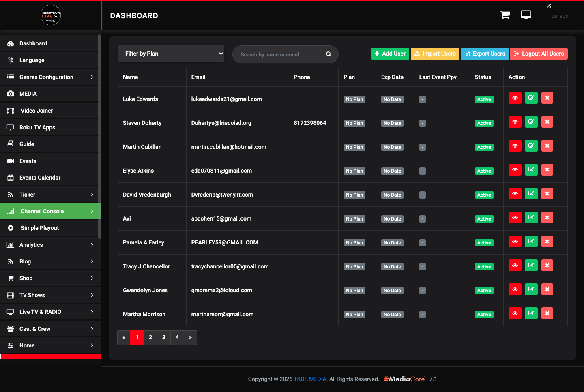Delete user Steven Doherty
The image size is (584, 392).
coord(547,122)
